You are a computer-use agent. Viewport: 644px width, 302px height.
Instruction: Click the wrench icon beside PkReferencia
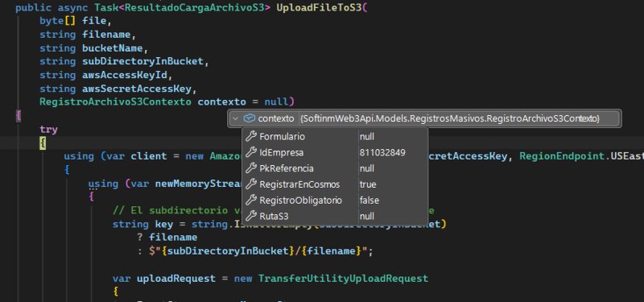(251, 168)
